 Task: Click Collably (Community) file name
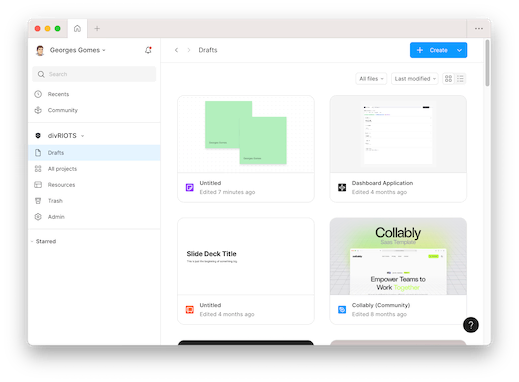pyautogui.click(x=381, y=305)
